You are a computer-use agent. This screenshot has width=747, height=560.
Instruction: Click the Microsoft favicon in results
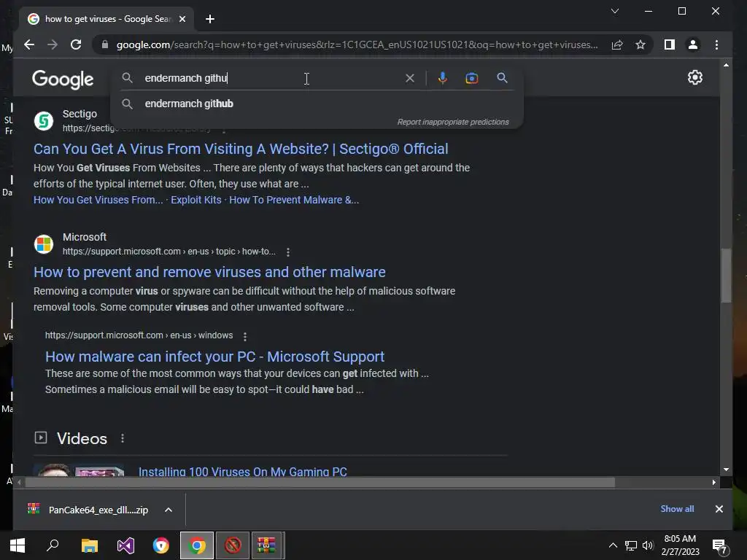click(43, 244)
